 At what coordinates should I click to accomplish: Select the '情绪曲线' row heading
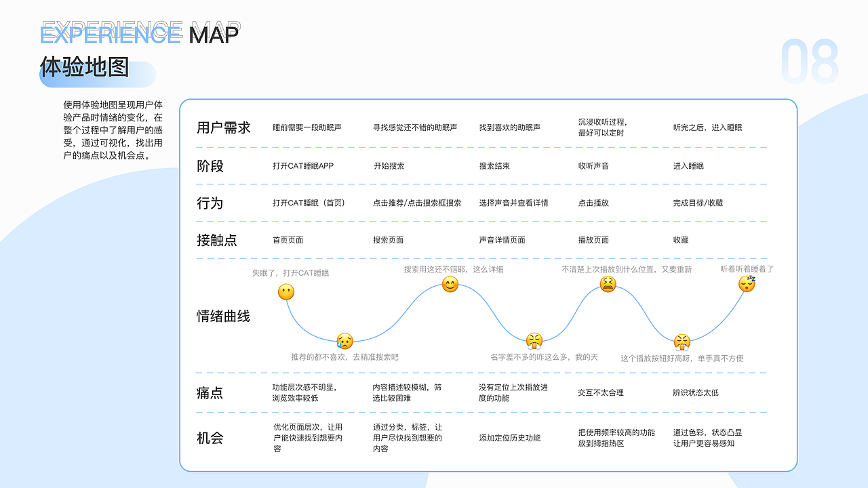[224, 317]
